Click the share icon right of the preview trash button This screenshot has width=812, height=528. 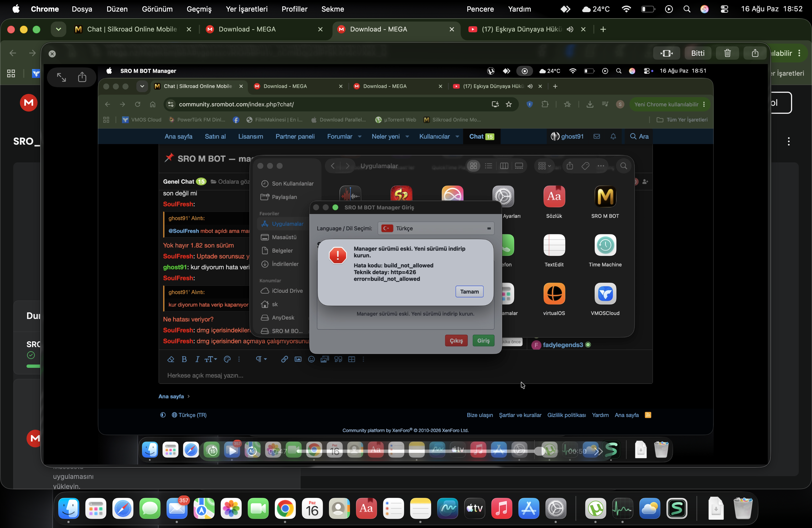(x=755, y=53)
